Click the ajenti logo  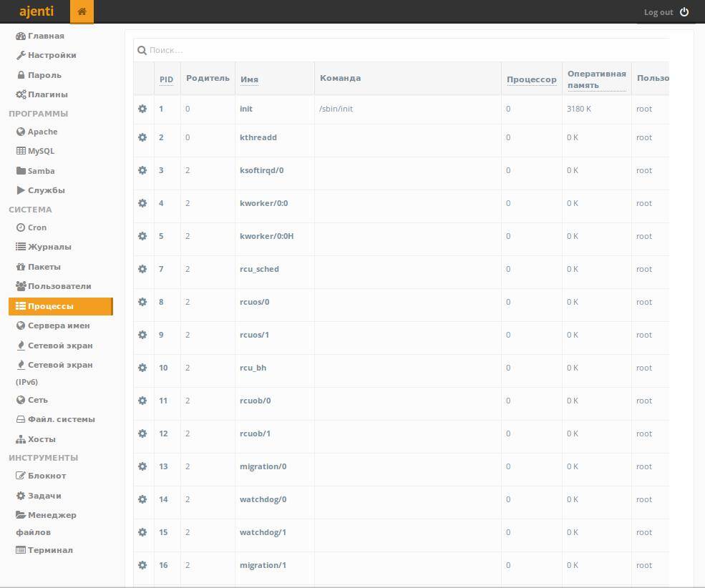(x=36, y=11)
